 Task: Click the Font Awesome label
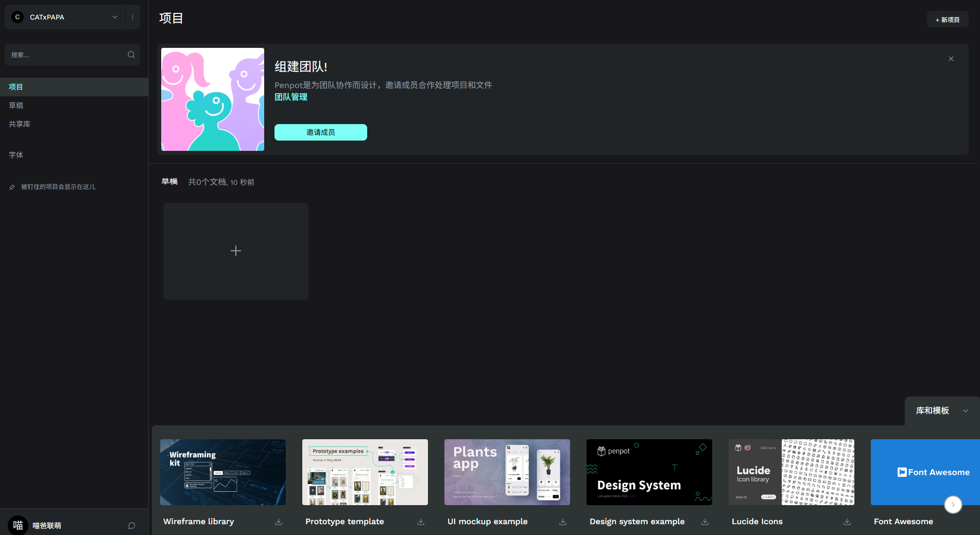(903, 522)
